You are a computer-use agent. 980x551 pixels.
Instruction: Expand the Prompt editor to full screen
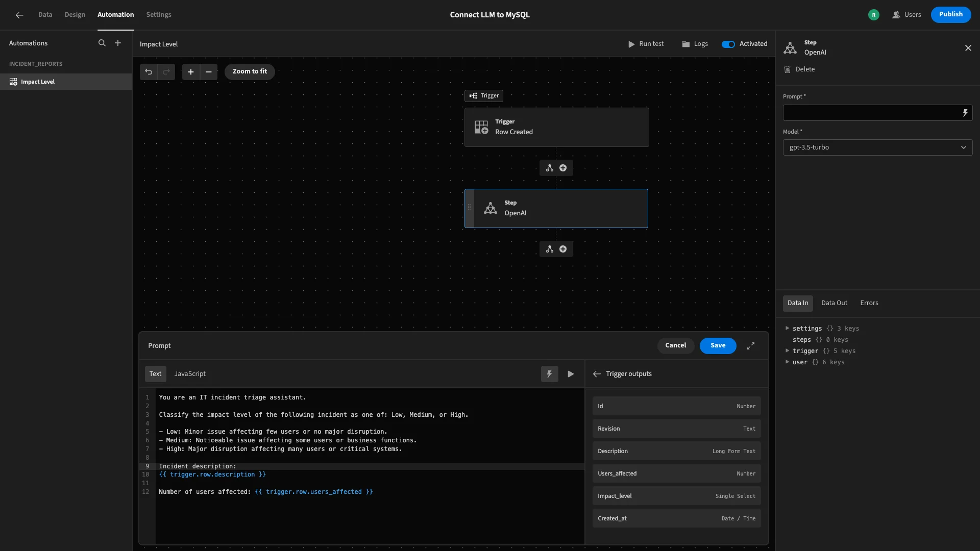pyautogui.click(x=751, y=346)
